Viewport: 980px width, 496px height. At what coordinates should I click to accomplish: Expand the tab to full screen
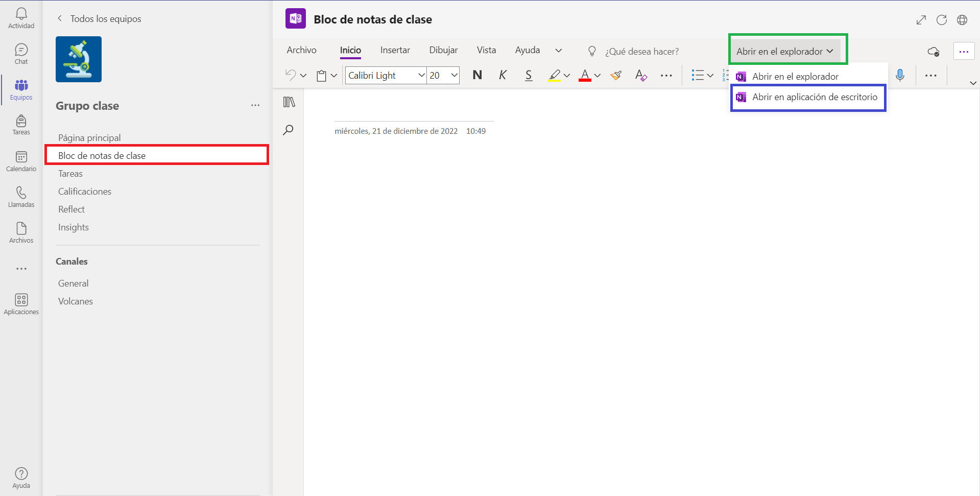point(921,20)
